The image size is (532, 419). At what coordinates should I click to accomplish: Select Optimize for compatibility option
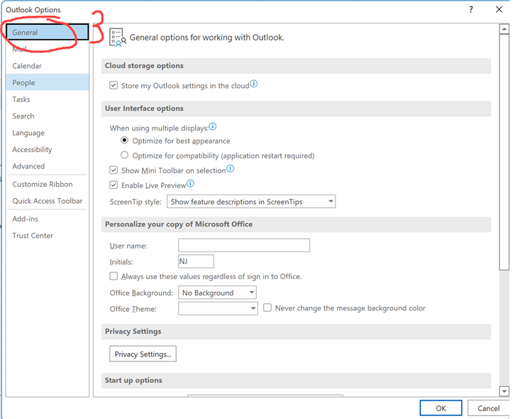click(125, 156)
